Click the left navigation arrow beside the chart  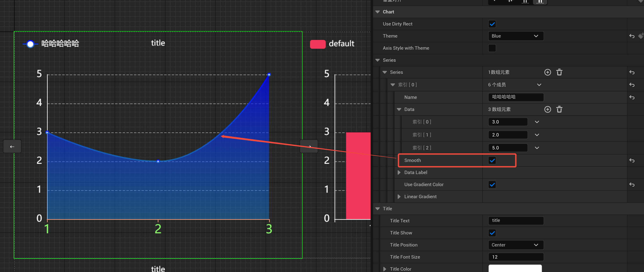pos(12,146)
